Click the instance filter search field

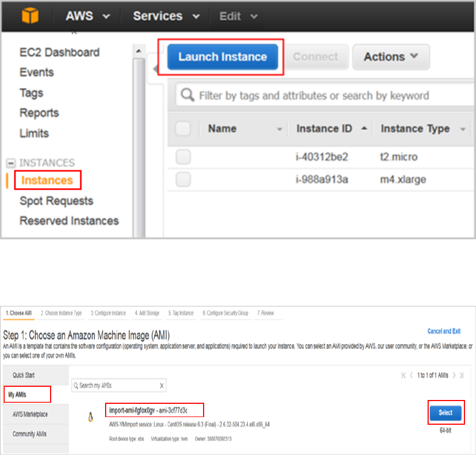tap(325, 95)
